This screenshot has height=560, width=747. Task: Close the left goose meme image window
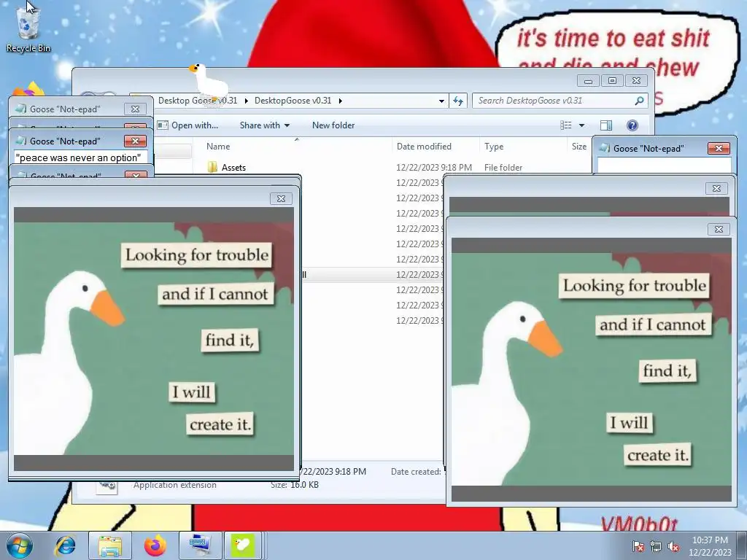point(281,198)
